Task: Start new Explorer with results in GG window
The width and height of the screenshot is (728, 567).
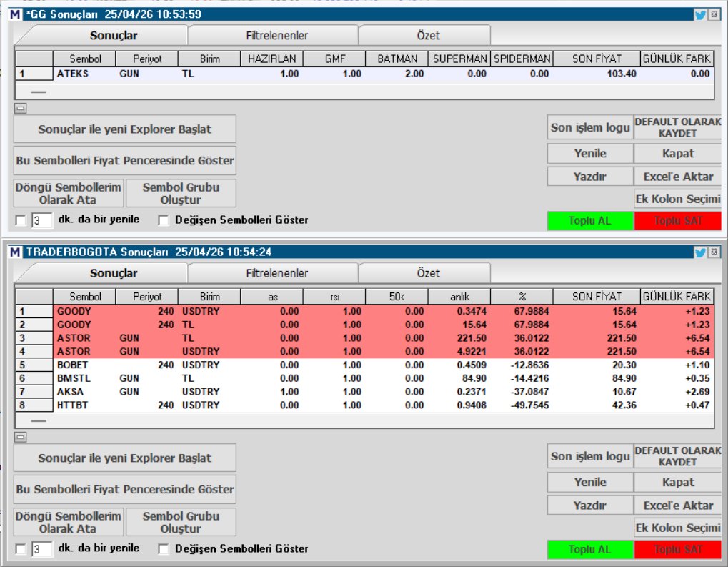Action: click(x=125, y=129)
